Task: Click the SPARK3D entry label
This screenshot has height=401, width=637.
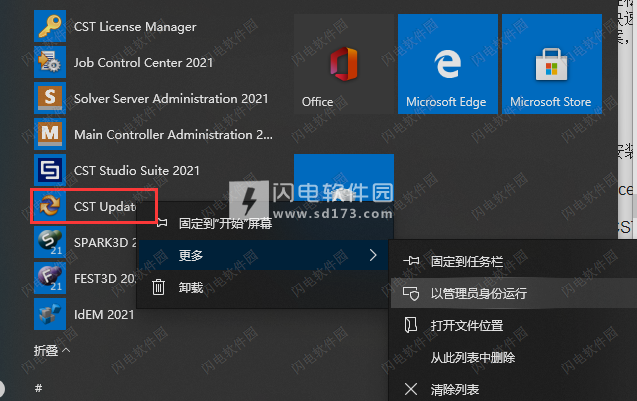Action: (x=105, y=243)
